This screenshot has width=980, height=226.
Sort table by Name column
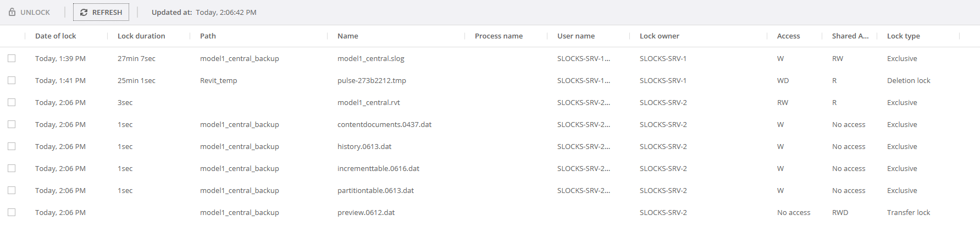click(x=348, y=36)
